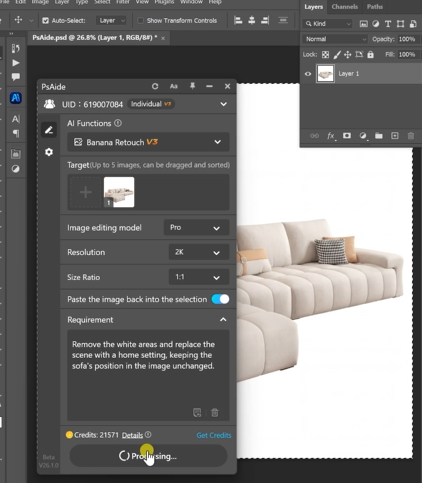Open Image editing model Pro dropdown

click(x=196, y=228)
